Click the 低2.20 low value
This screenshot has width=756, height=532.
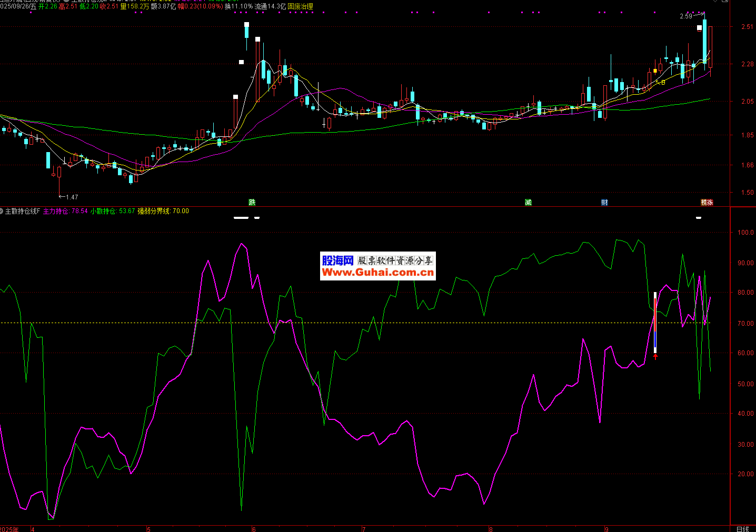(89, 6)
